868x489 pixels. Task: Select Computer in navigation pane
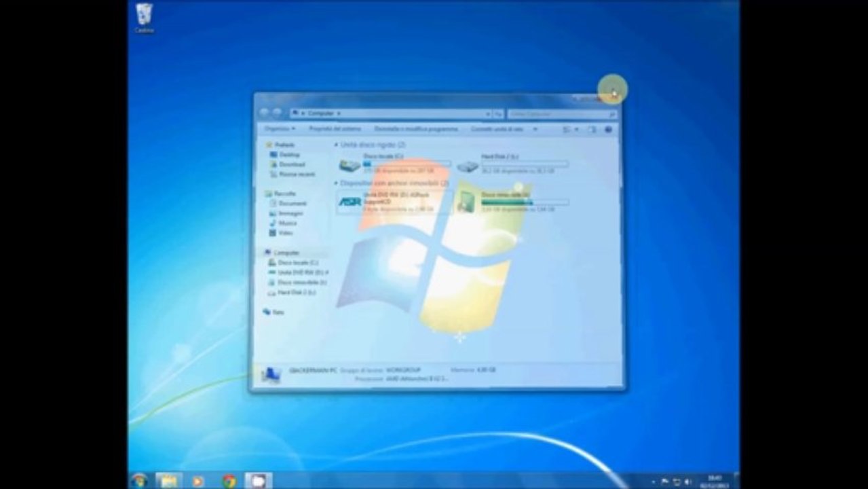click(x=282, y=253)
